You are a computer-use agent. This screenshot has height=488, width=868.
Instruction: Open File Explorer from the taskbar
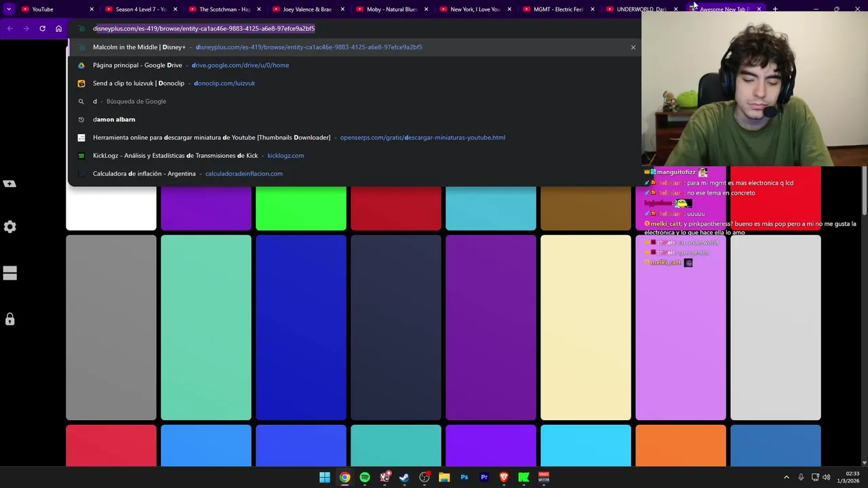(x=444, y=477)
